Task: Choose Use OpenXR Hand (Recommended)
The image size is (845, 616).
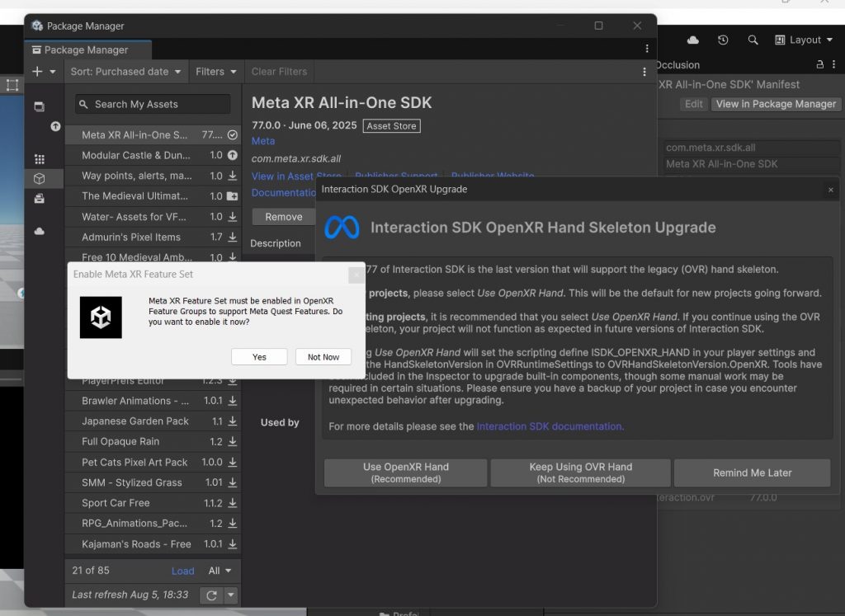Action: 406,473
